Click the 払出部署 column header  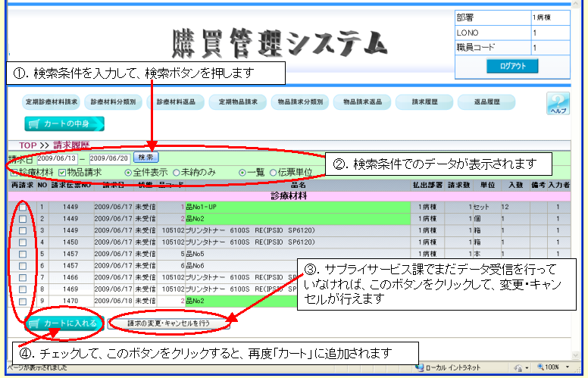pos(427,185)
